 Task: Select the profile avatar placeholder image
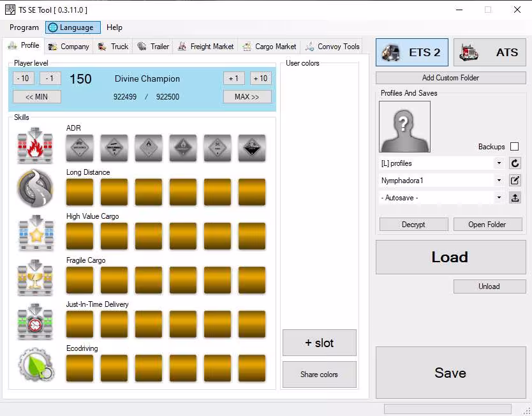pos(404,126)
